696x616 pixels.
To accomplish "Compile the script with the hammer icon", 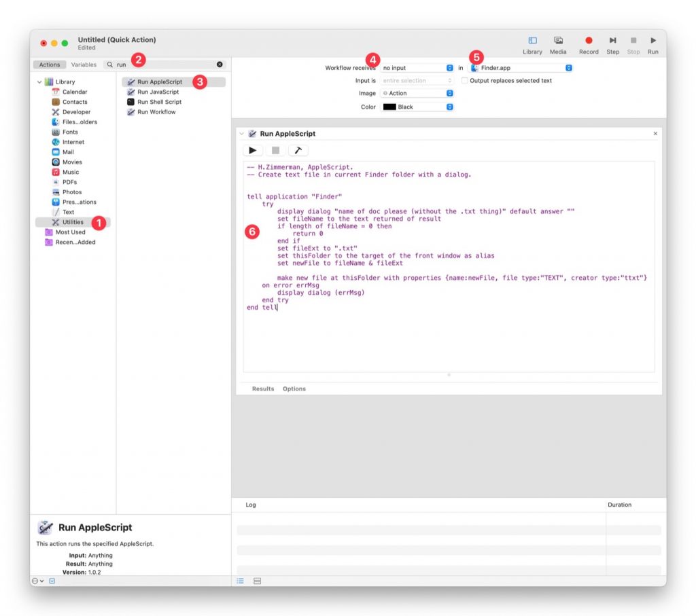I will [298, 150].
